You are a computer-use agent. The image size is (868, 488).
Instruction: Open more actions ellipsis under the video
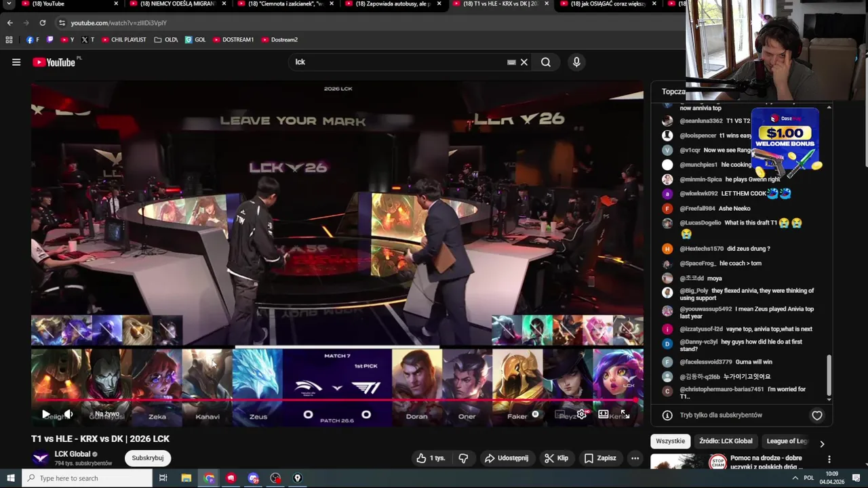[x=635, y=458]
